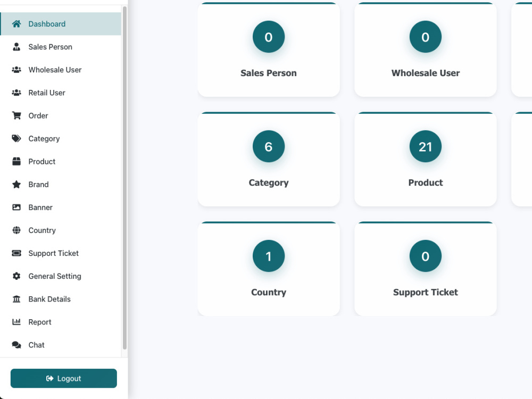The height and width of the screenshot is (399, 532).
Task: Go to the Brand menu entry
Action: (61, 184)
